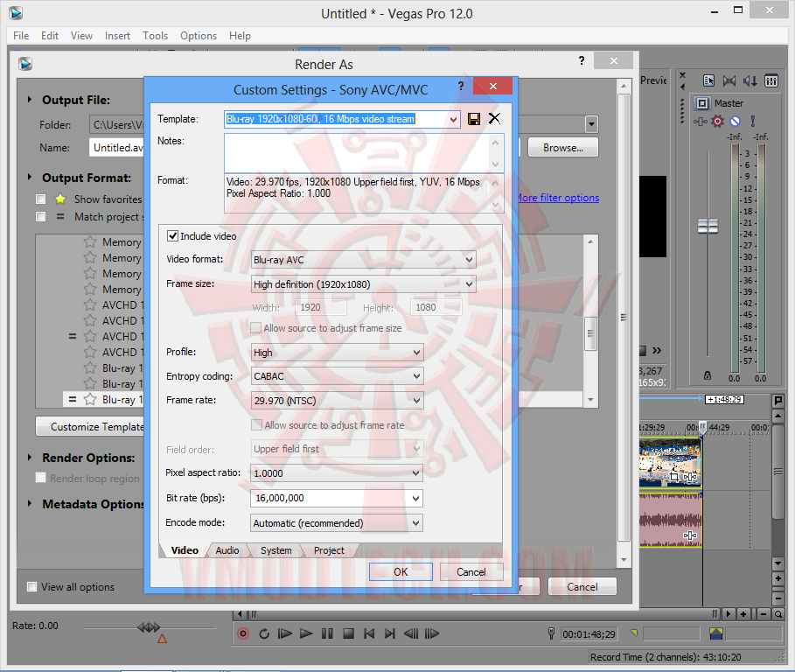This screenshot has height=672, width=795.
Task: Click Play From Start button
Action: coord(285,633)
